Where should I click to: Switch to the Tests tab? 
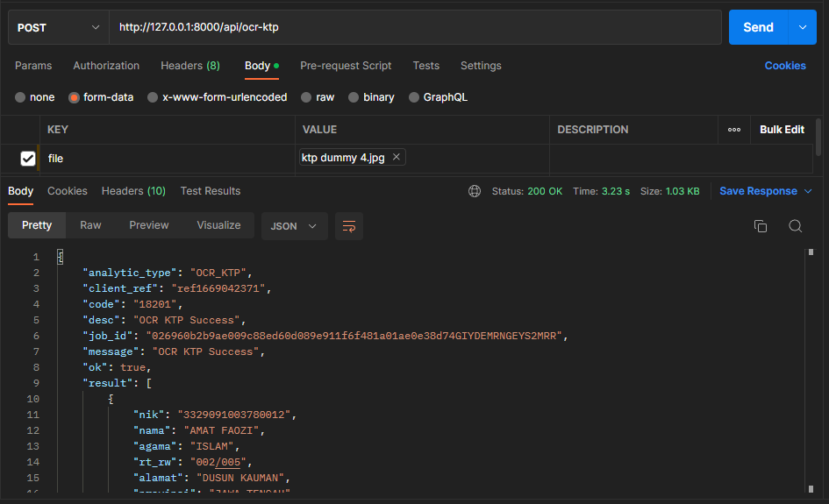coord(426,66)
